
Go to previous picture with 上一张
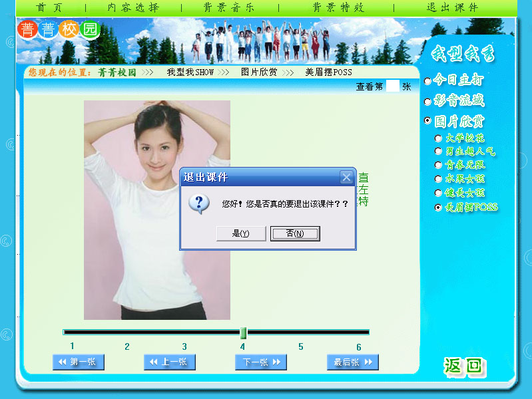click(170, 362)
